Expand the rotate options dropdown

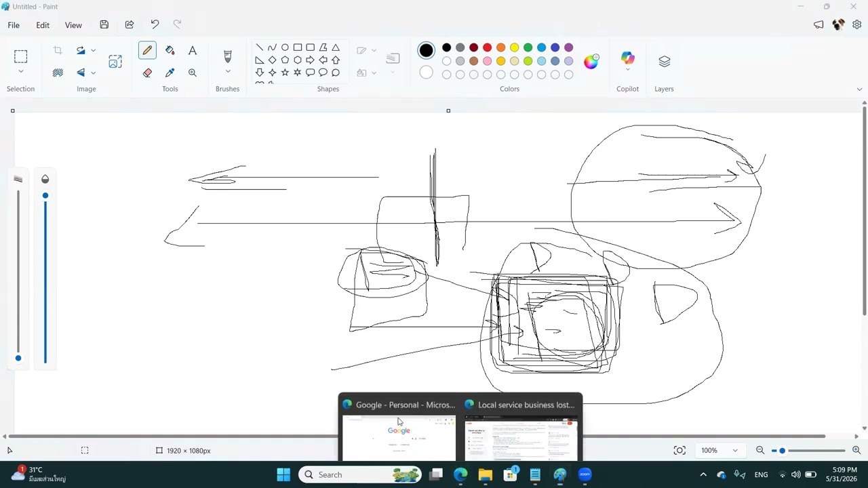(93, 50)
